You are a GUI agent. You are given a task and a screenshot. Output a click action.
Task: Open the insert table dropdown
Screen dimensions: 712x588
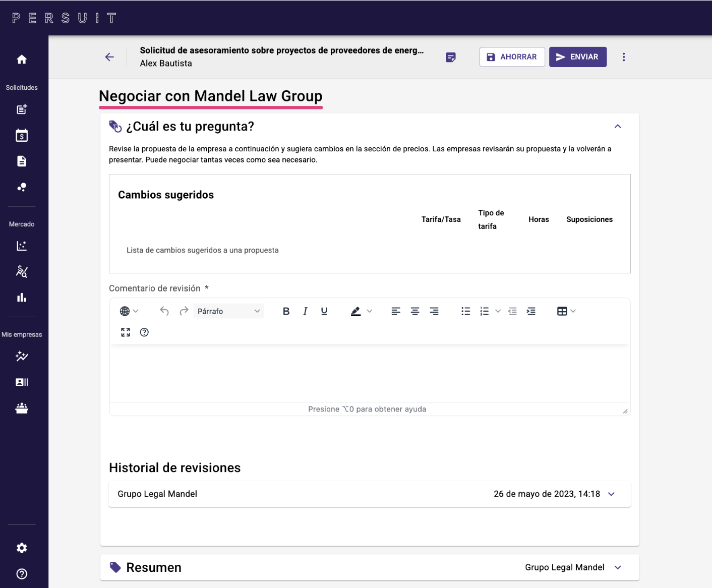click(566, 311)
